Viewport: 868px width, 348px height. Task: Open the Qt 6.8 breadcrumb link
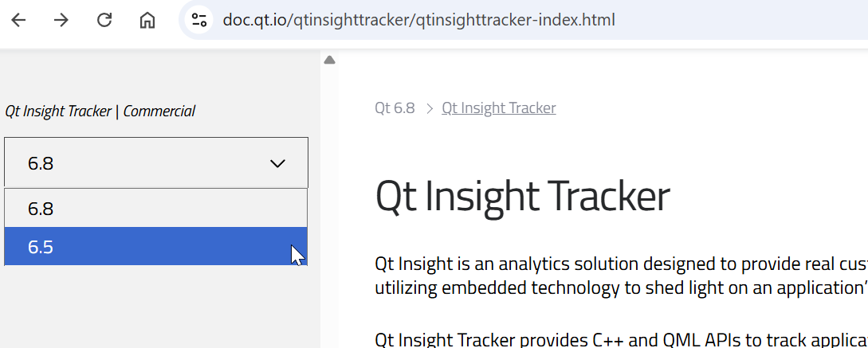(395, 108)
